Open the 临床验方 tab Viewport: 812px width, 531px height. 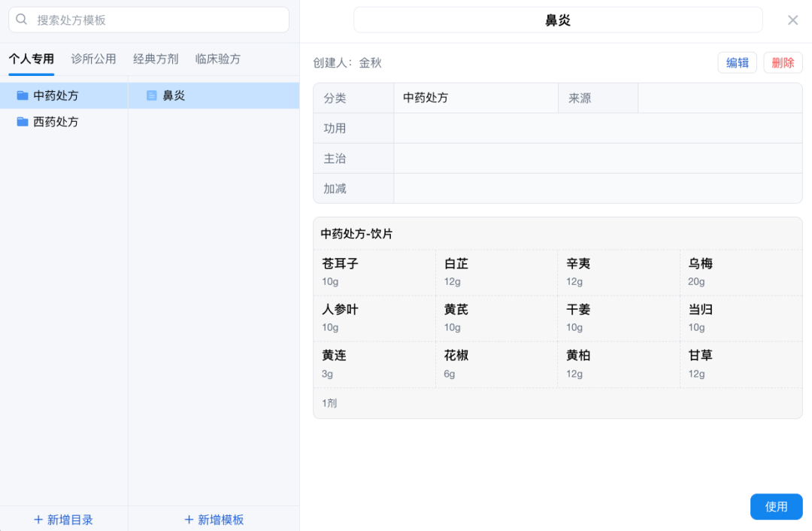point(218,59)
